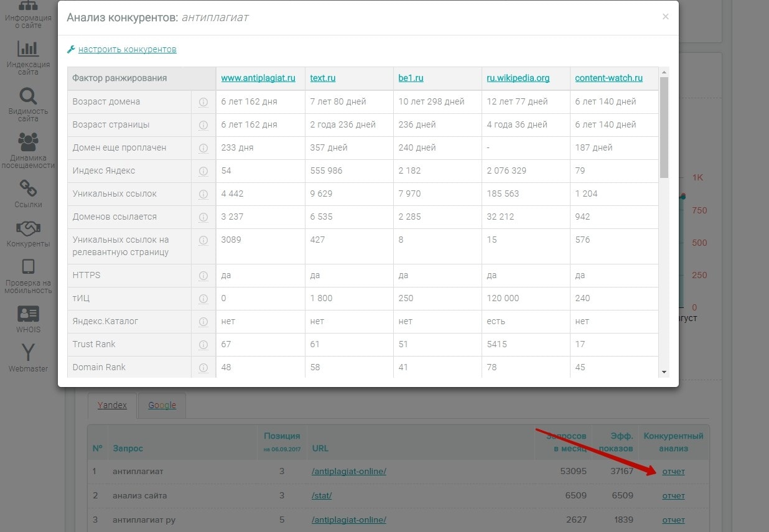Screen dimensions: 769x532
Task: Open настроить конкурентов link
Action: click(127, 49)
